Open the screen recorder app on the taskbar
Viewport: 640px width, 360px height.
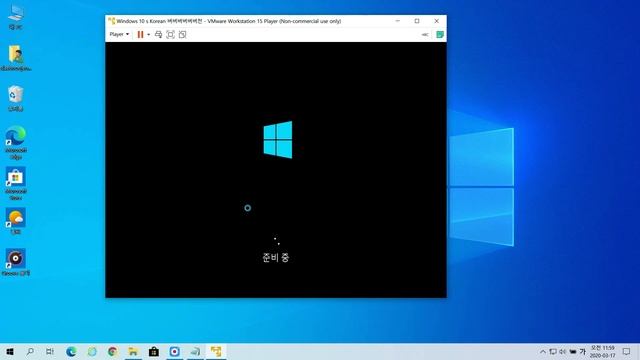174,351
